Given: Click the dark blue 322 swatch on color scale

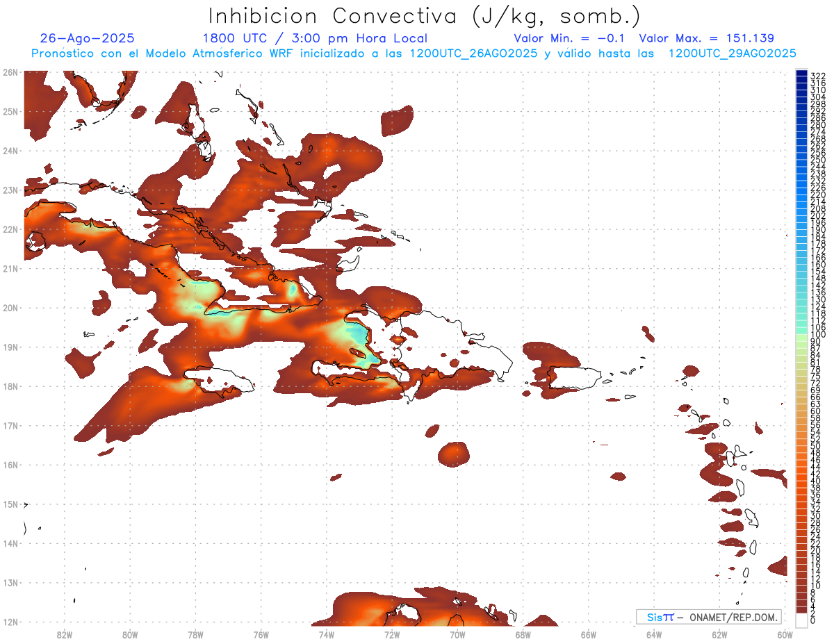Looking at the screenshot, I should click(x=802, y=74).
